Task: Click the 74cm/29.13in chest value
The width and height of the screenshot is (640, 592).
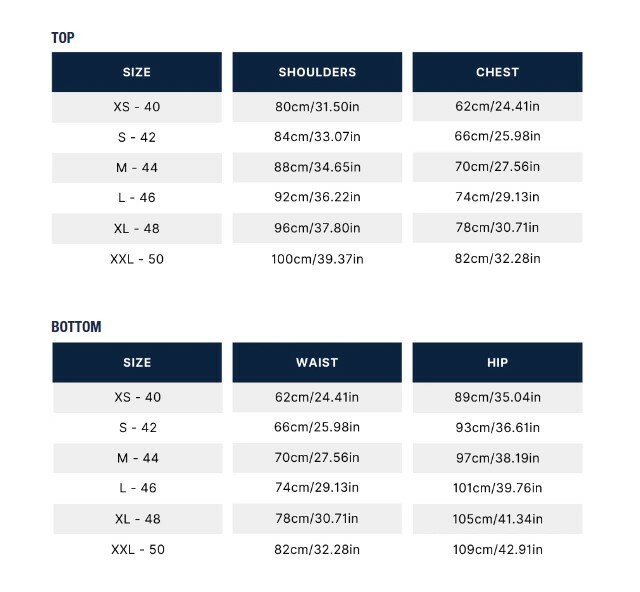Action: [497, 197]
